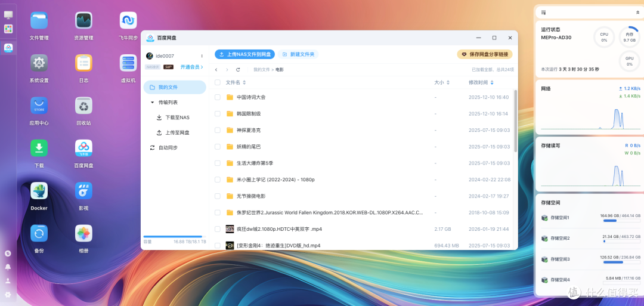
Task: Open the widget panel settings icon
Action: pos(544,13)
